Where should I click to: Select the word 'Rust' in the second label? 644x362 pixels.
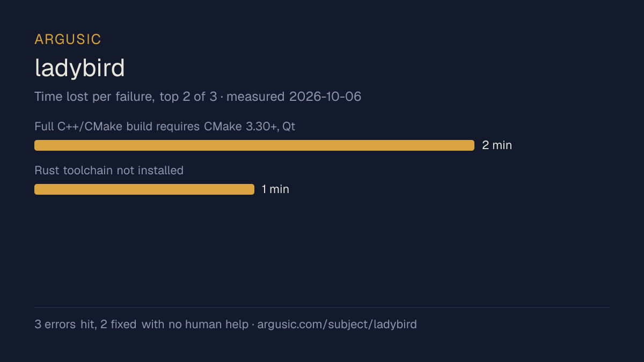click(x=47, y=171)
